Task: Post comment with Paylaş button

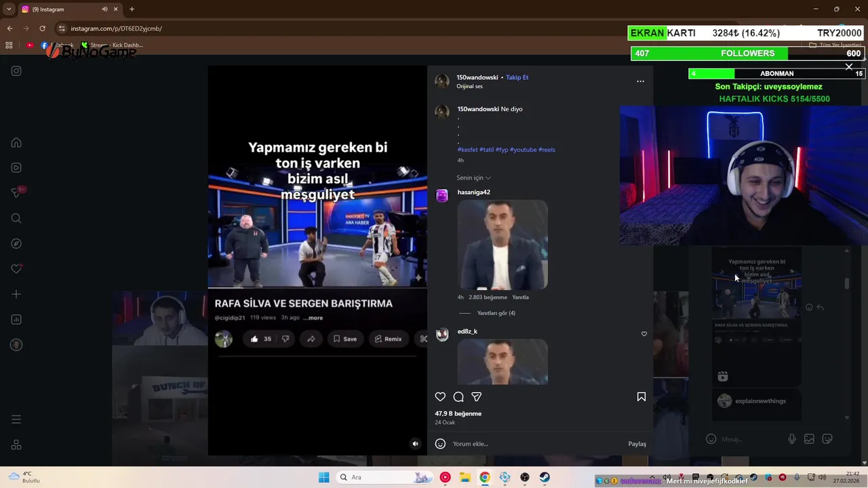Action: pos(637,444)
